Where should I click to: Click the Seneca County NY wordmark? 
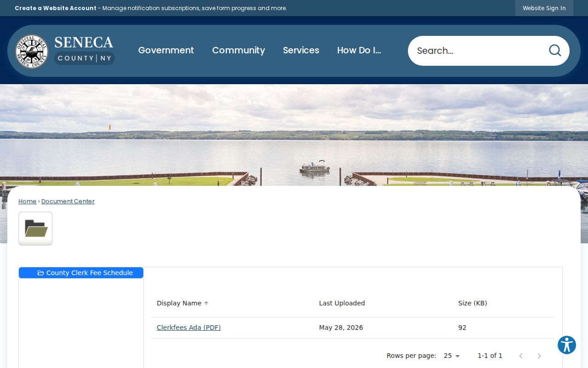(x=84, y=51)
